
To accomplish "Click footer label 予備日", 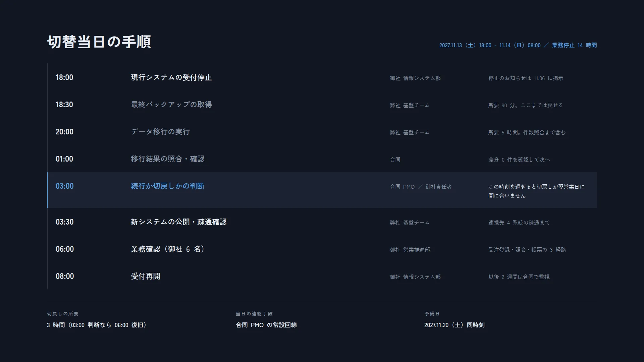I will tap(432, 314).
